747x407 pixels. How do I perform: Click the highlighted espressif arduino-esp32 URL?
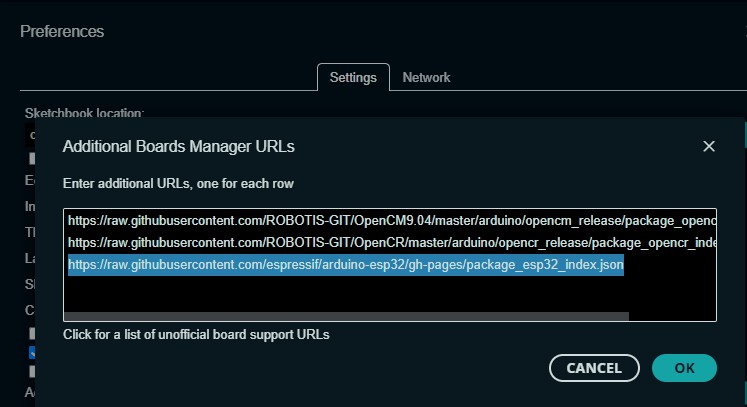click(x=345, y=265)
